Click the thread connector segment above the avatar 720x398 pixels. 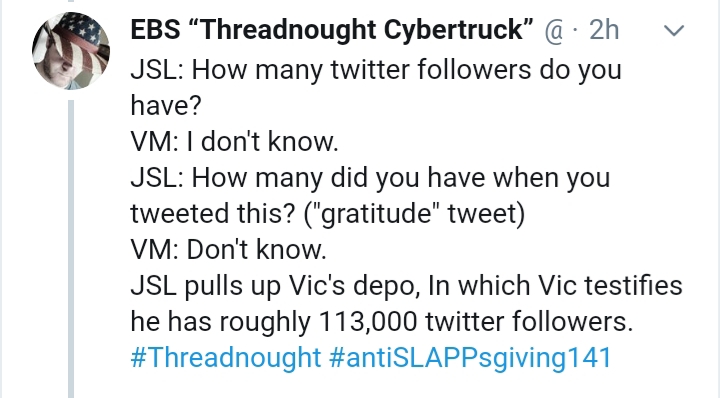(71, 1)
